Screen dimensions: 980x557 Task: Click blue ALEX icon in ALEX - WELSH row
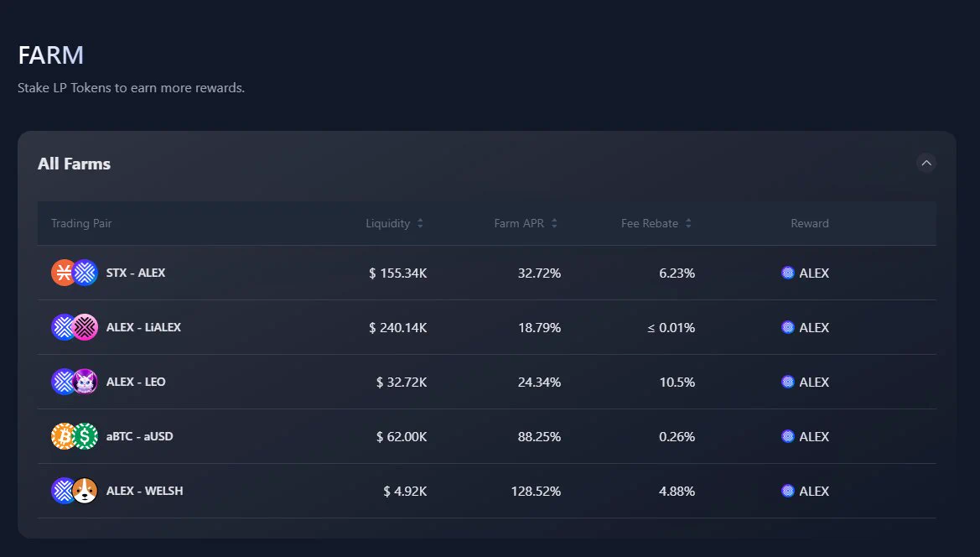(63, 490)
